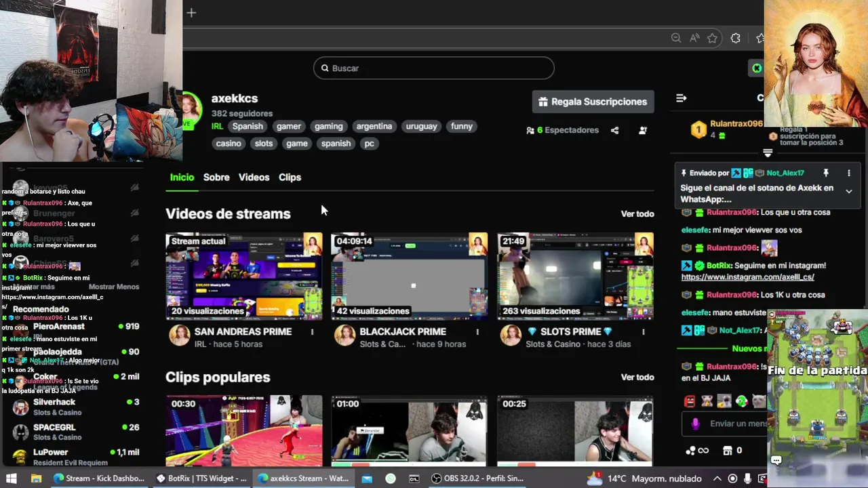This screenshot has height=488, width=868.
Task: Select the gamer tag
Action: click(288, 126)
